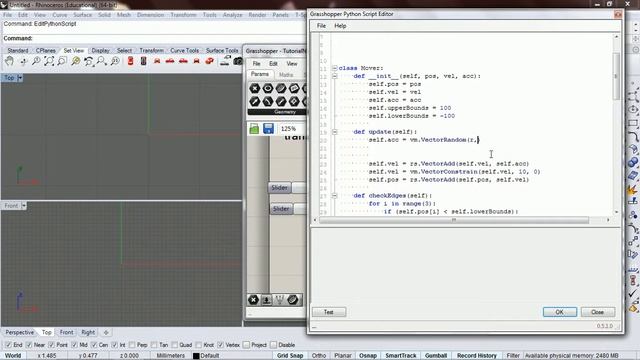Click the Grasshopper Open file green icon
The height and width of the screenshot is (360, 640).
pos(254,129)
